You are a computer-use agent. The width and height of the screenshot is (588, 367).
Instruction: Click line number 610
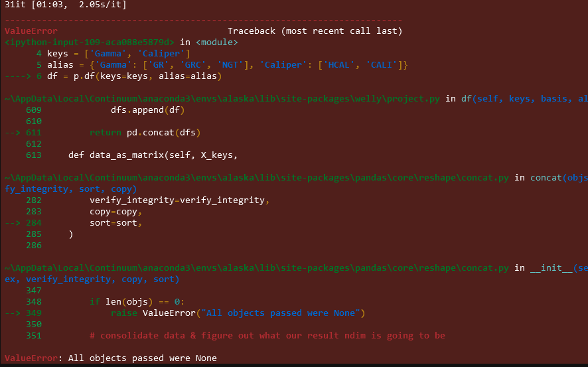34,121
